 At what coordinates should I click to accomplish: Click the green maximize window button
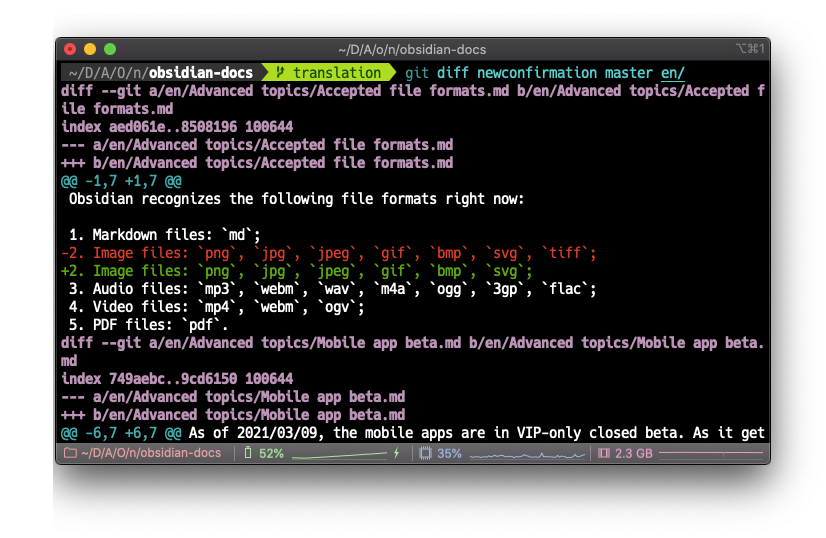(x=110, y=49)
